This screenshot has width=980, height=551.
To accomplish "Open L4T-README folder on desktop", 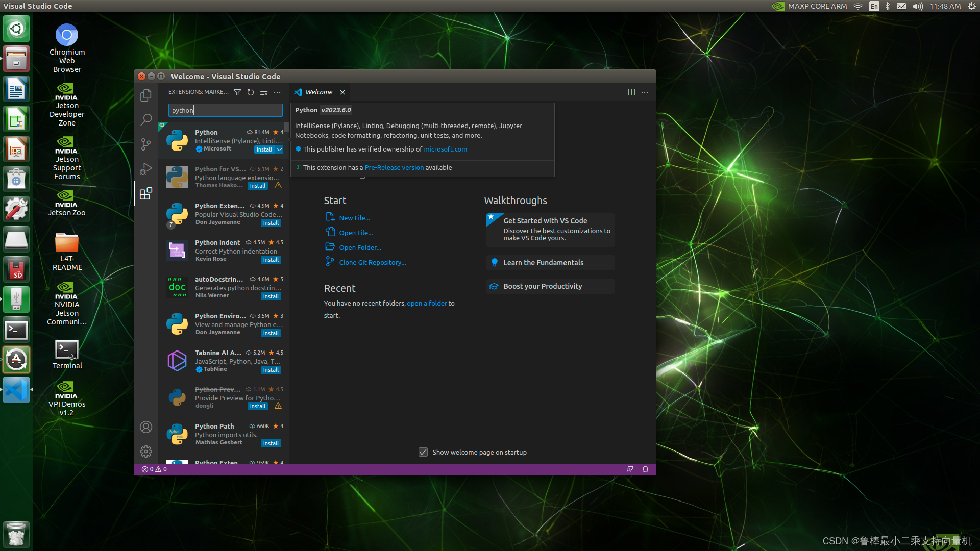I will (x=67, y=252).
